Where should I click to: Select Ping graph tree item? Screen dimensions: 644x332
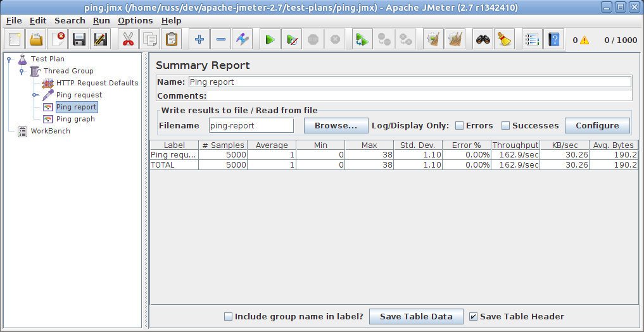click(x=75, y=119)
